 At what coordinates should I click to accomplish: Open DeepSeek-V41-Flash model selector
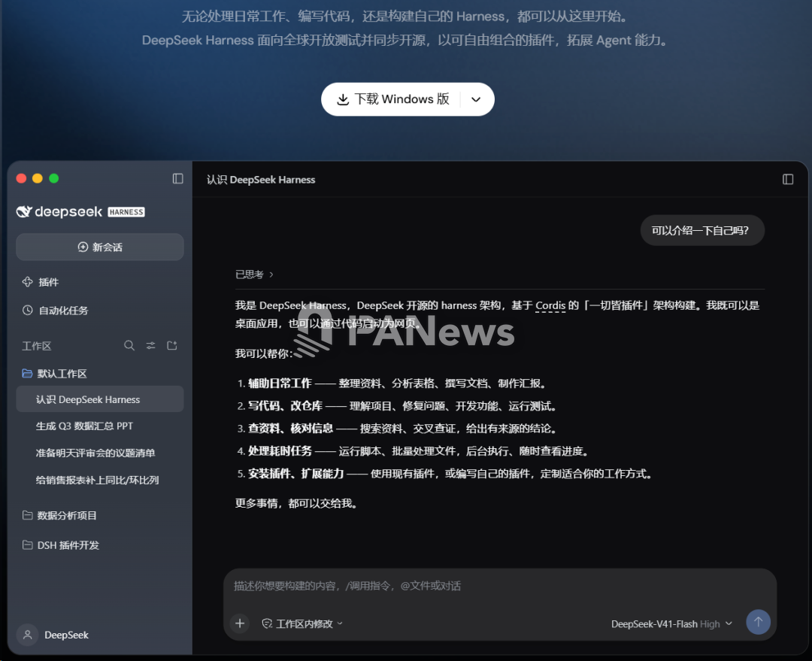tap(671, 623)
